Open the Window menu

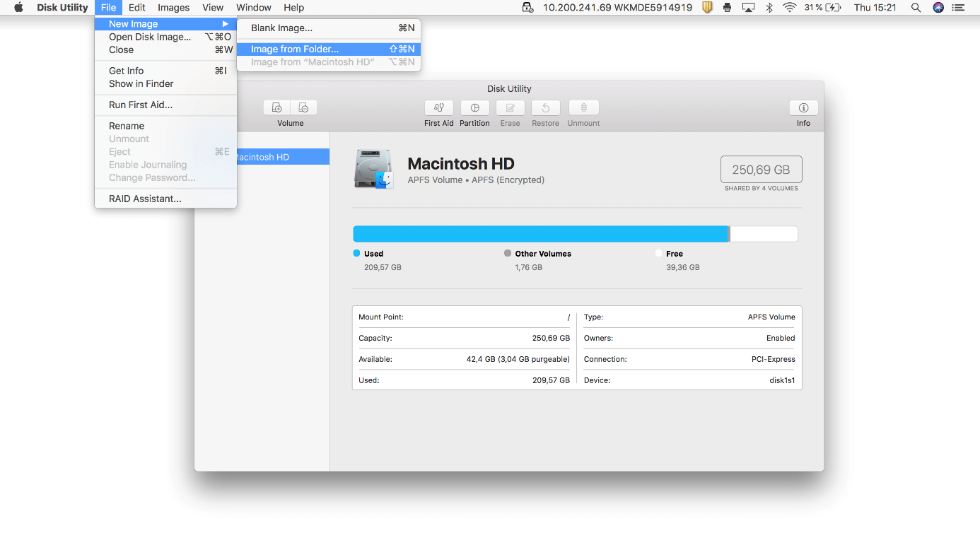[254, 8]
